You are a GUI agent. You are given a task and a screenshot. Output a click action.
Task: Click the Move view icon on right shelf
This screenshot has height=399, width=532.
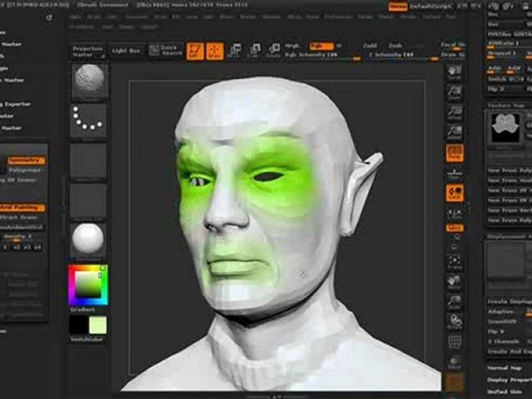[x=454, y=283]
